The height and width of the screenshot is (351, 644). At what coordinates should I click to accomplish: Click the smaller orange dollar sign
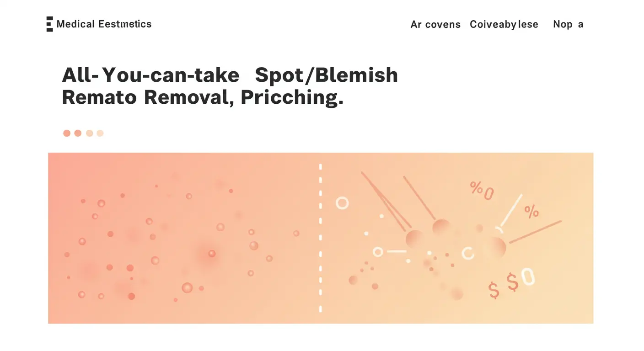494,290
